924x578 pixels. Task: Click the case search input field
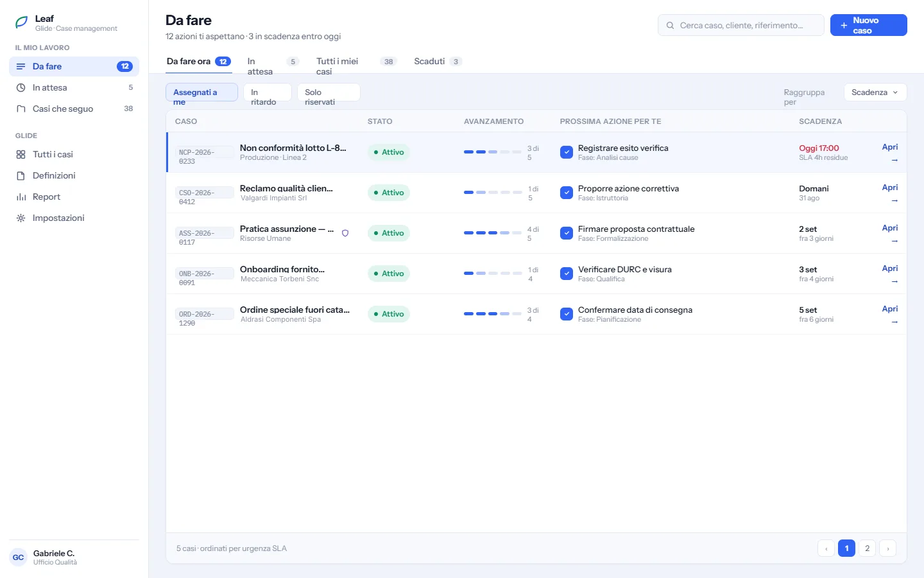740,25
